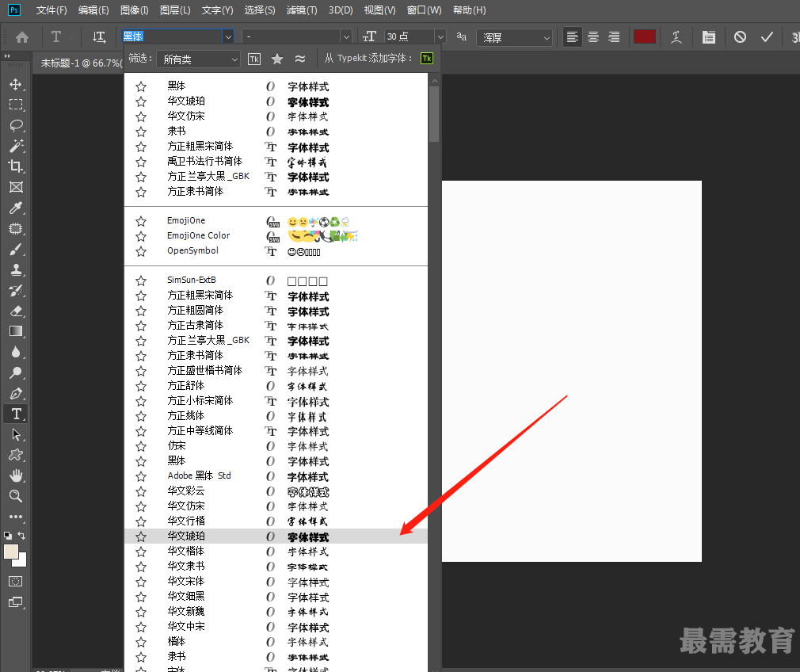Click font name input field 黑体
The height and width of the screenshot is (672, 800).
171,36
